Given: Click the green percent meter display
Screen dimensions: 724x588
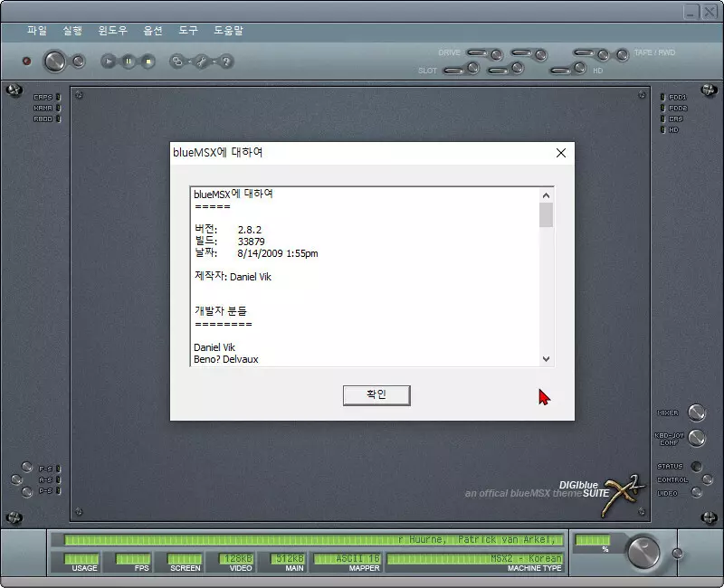Looking at the screenshot, I should pos(593,540).
